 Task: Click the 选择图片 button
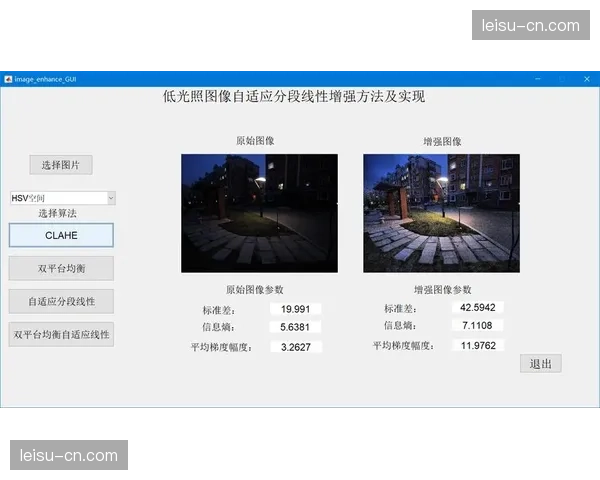point(61,165)
